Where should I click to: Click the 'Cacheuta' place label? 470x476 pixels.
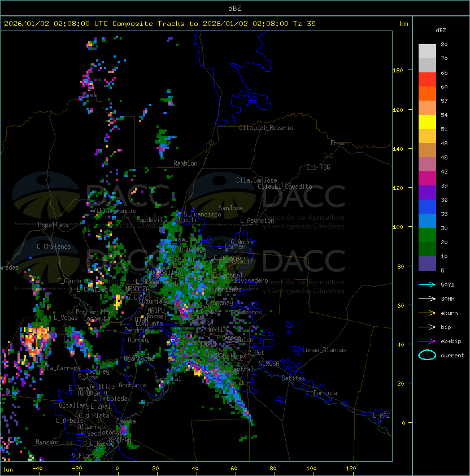tap(97, 318)
